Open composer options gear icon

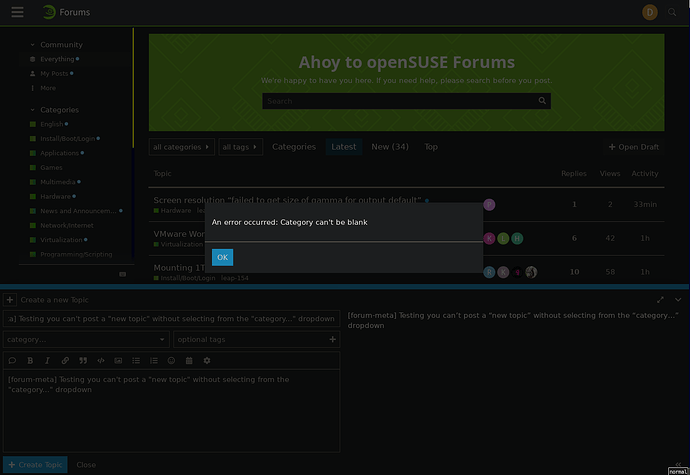[207, 361]
